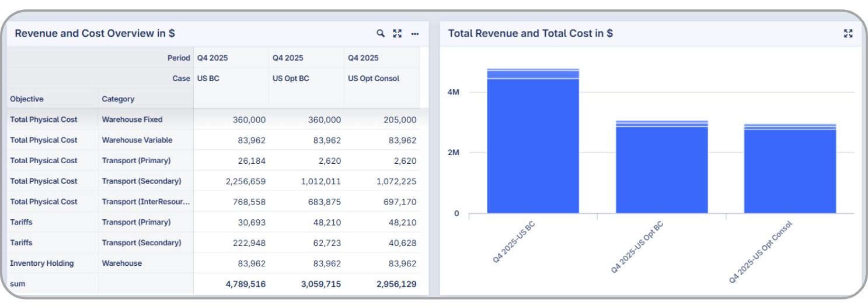868x306 pixels.
Task: Expand Revenue and Cost Overview panel to fullscreen
Action: coord(398,34)
